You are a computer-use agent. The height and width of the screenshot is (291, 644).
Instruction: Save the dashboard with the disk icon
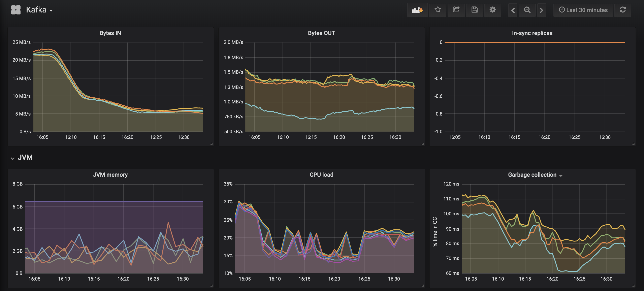pyautogui.click(x=474, y=10)
